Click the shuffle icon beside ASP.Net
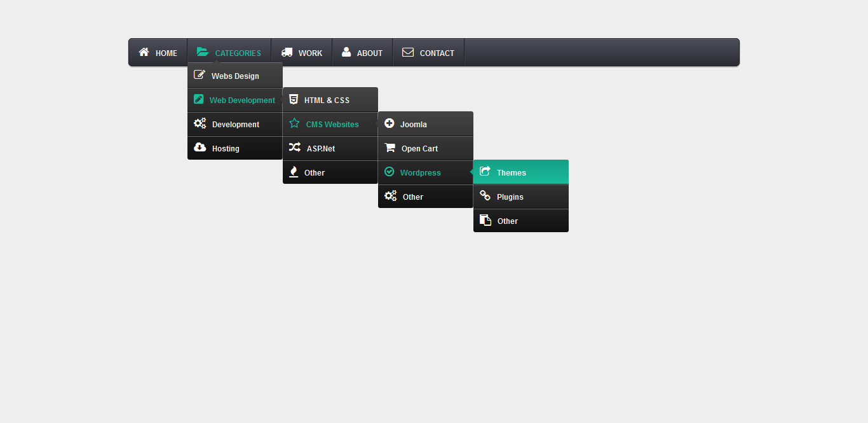 [x=295, y=148]
